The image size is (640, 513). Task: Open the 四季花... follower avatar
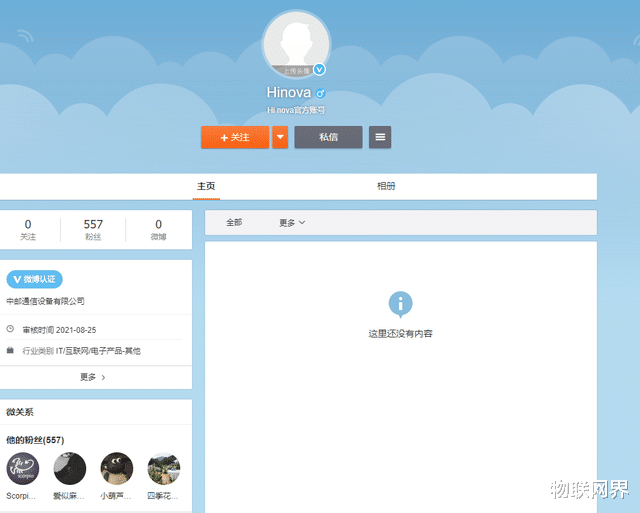164,469
